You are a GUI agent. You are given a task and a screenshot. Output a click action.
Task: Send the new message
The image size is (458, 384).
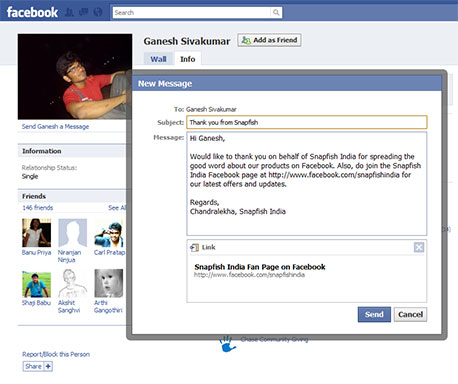tap(374, 314)
